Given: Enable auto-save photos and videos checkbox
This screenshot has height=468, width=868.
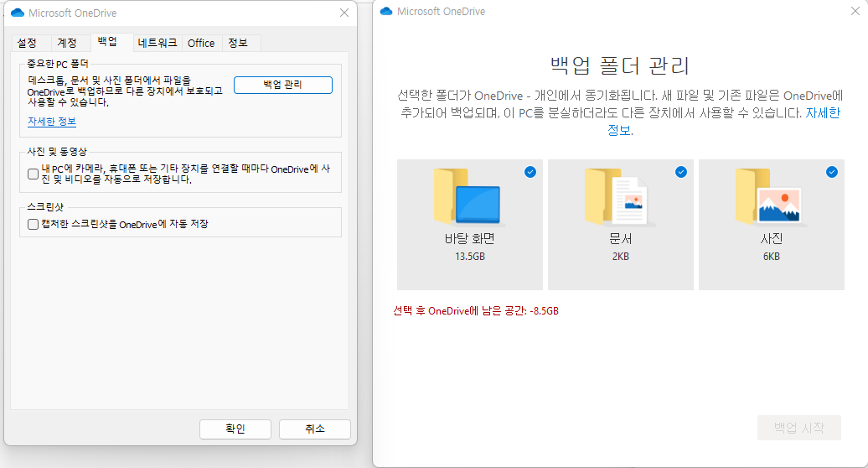Looking at the screenshot, I should 34,174.
